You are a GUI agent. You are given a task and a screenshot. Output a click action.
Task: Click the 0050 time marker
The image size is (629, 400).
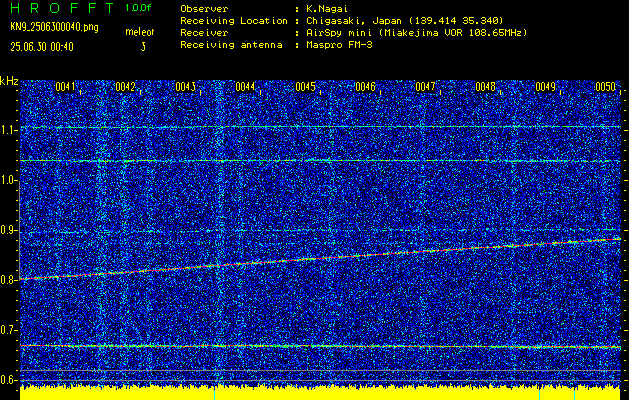tap(605, 87)
